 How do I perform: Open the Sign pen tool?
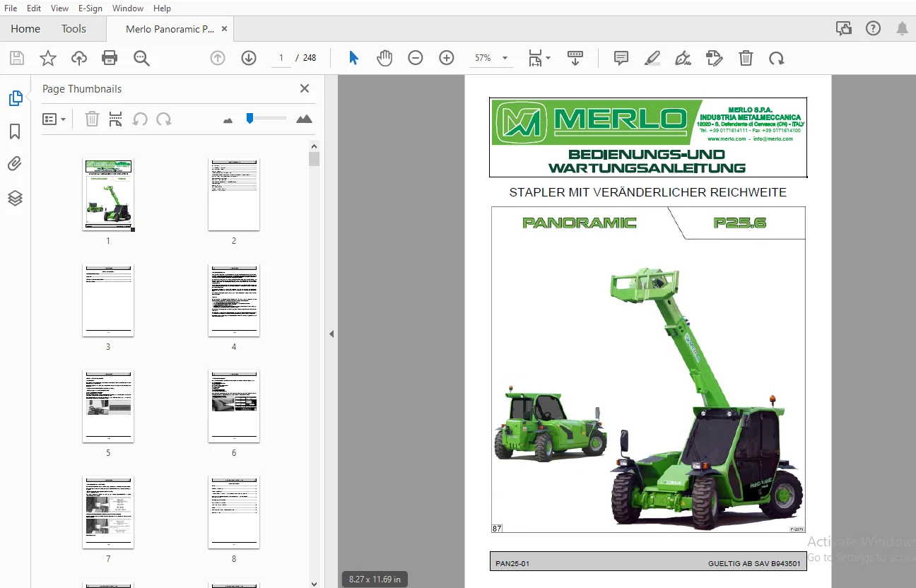[683, 58]
